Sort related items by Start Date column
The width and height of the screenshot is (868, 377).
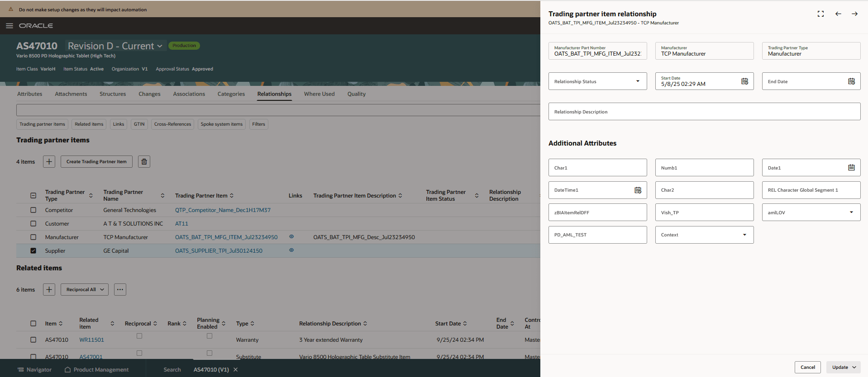[x=465, y=323]
